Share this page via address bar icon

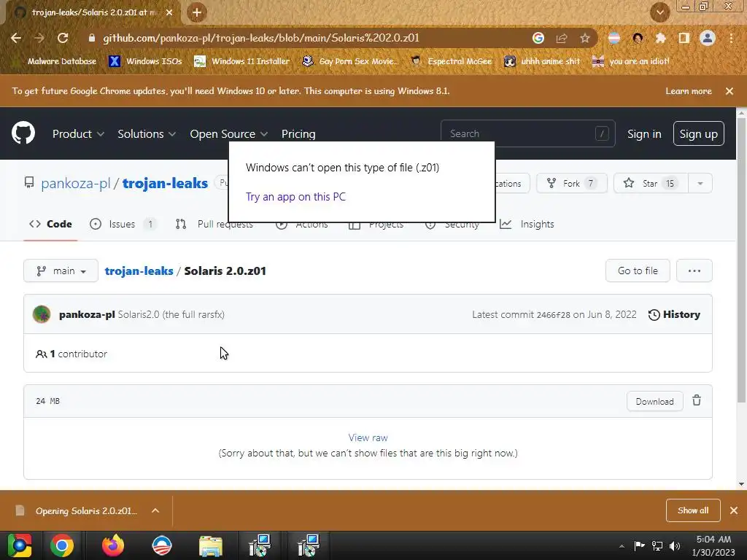562,38
